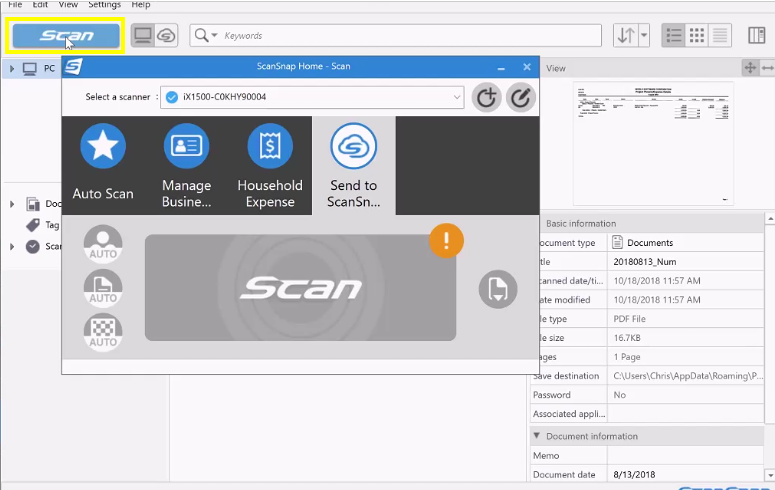This screenshot has width=775, height=490.
Task: Open the sort criteria dropdown arrow
Action: tap(644, 36)
